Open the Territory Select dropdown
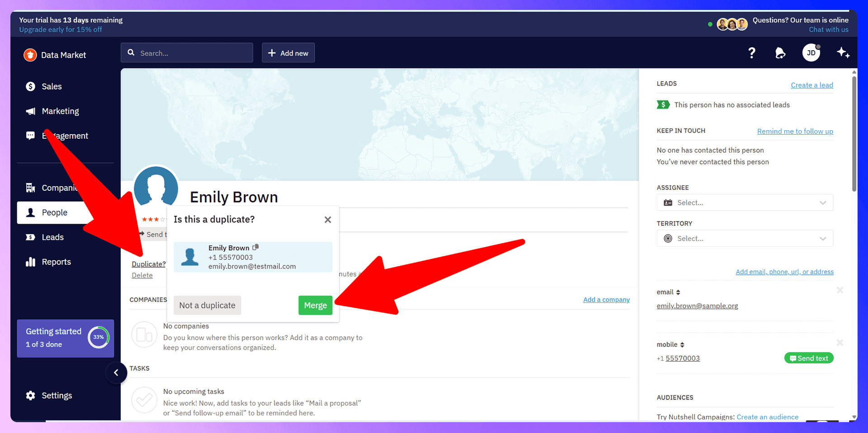The height and width of the screenshot is (433, 868). pyautogui.click(x=745, y=238)
